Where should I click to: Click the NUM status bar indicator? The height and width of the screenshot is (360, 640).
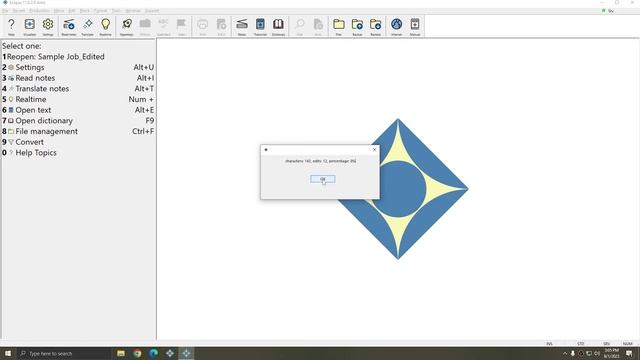tap(627, 344)
